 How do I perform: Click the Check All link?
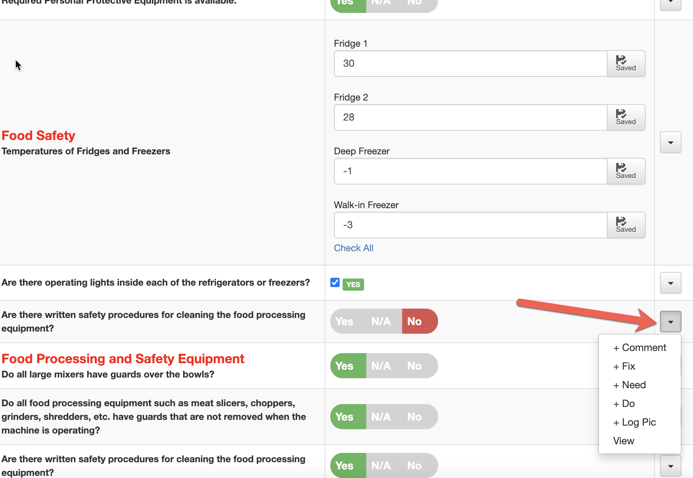[353, 248]
